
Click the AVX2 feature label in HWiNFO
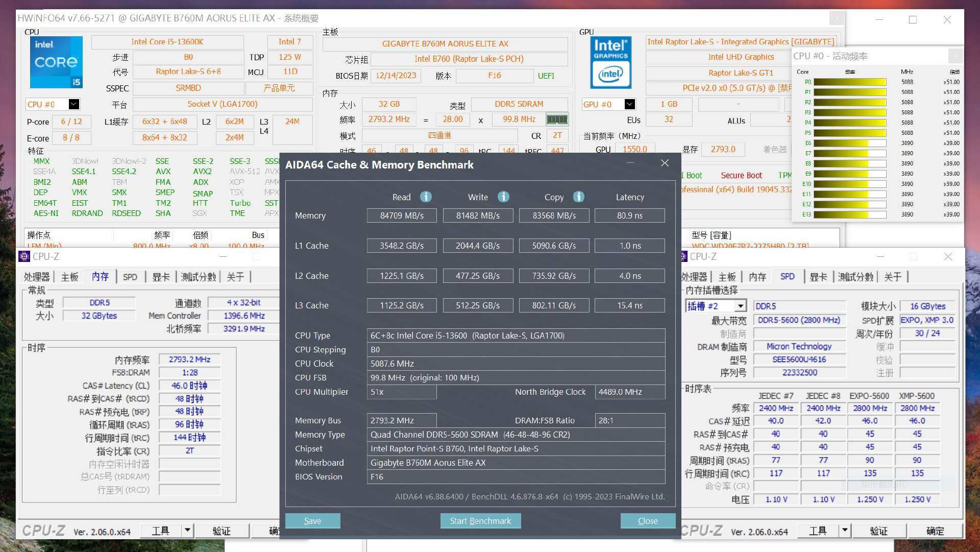coord(202,172)
